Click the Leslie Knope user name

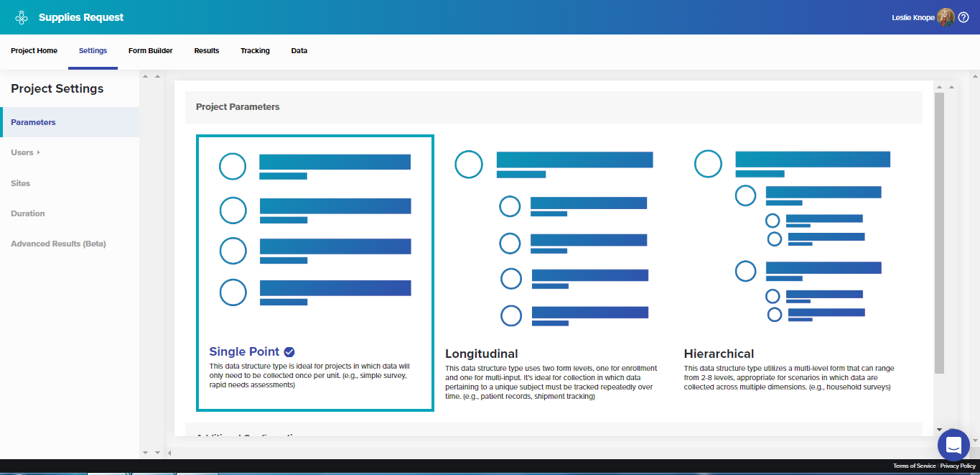[913, 17]
